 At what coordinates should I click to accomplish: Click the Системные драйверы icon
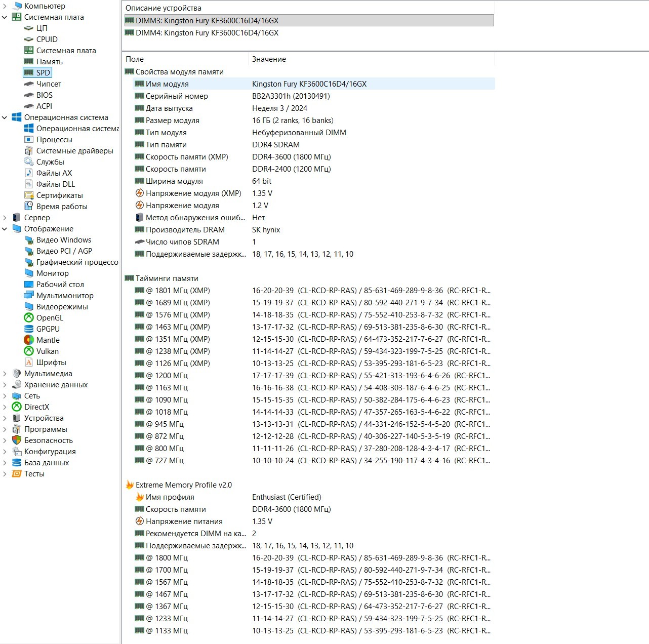pos(29,150)
